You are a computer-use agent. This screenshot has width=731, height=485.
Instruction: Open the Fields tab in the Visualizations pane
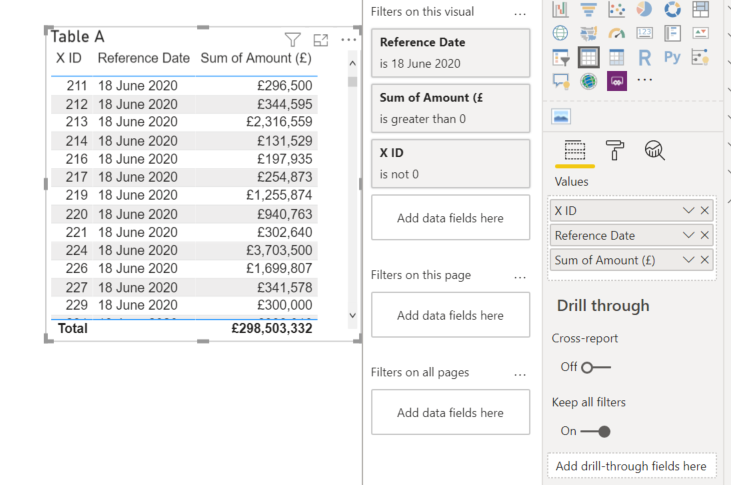point(575,151)
